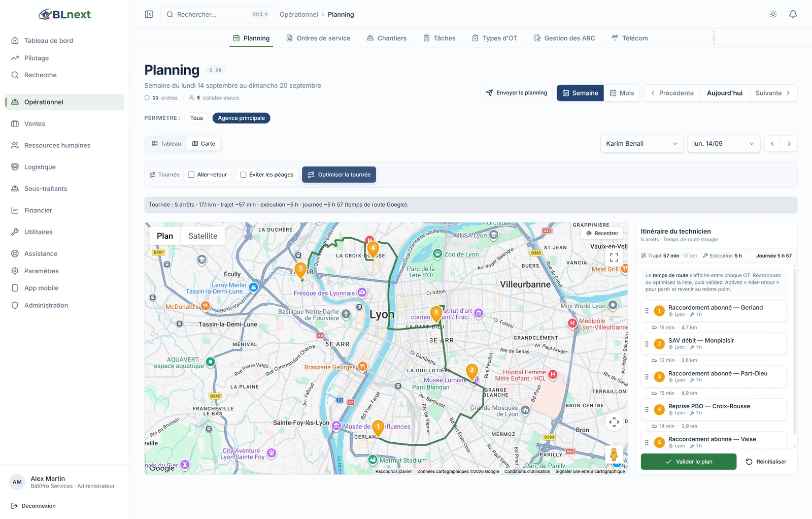Open lun. 14/09 date dropdown
Image resolution: width=812 pixels, height=519 pixels.
(724, 144)
